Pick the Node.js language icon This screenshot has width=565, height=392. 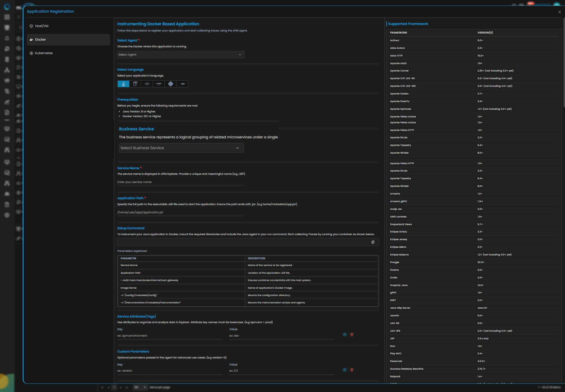tap(159, 84)
